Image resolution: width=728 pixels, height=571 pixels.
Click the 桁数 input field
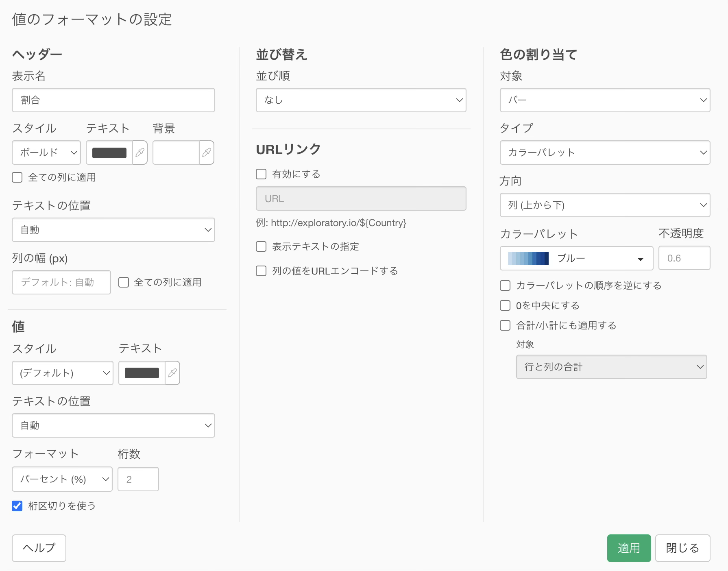click(x=138, y=479)
